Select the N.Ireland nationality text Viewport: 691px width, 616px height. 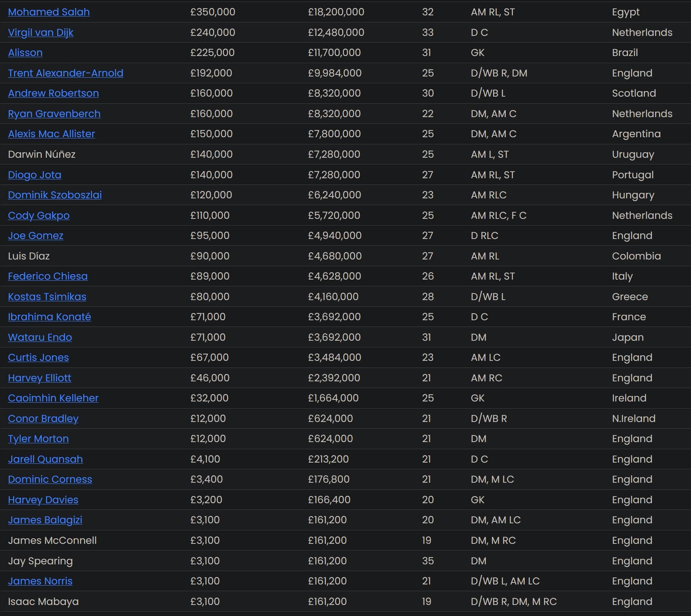tap(633, 418)
